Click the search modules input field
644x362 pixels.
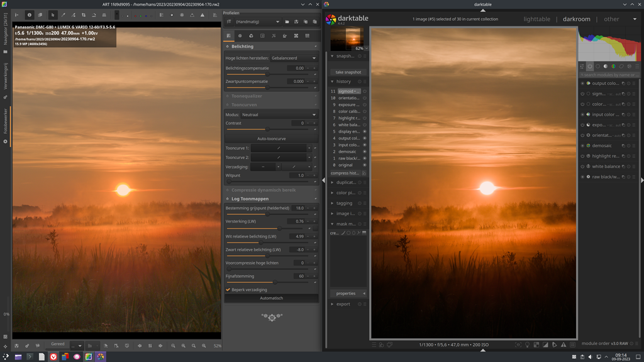pos(610,75)
